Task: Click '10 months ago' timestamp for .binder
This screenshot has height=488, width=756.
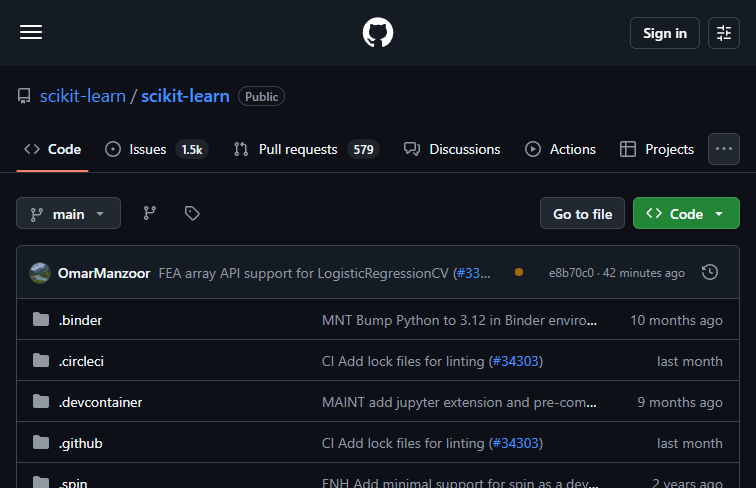Action: pyautogui.click(x=676, y=320)
